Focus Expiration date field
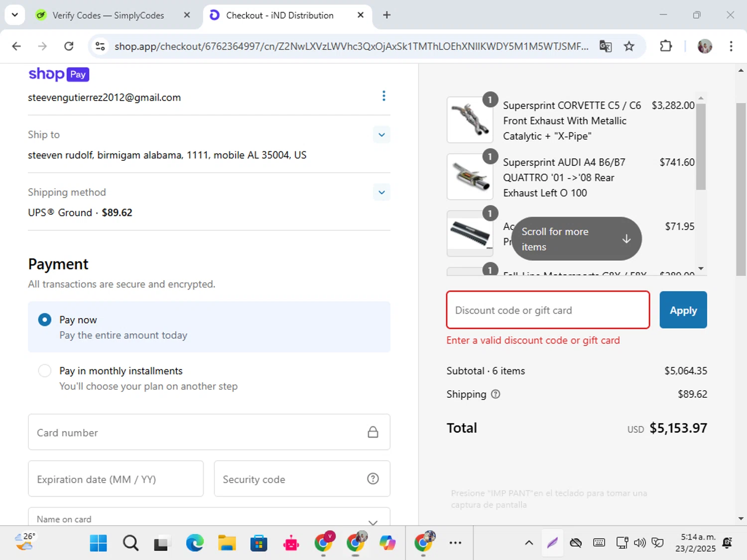The image size is (747, 560). point(116,479)
